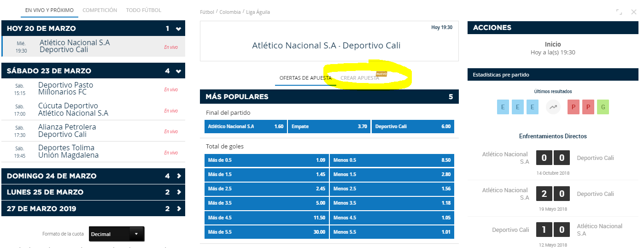The image size is (644, 248).
Task: Switch to the Todo Fútbol tab
Action: pyautogui.click(x=143, y=10)
